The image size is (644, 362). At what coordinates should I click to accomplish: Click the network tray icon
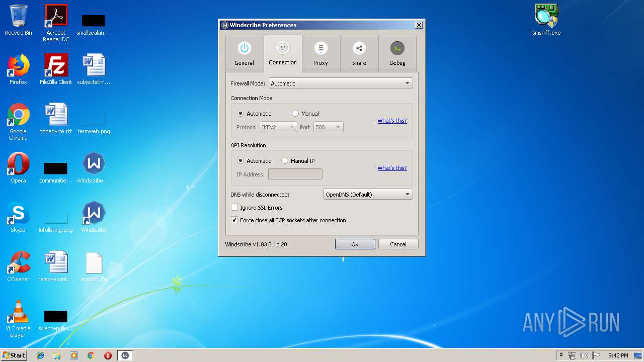pyautogui.click(x=572, y=355)
